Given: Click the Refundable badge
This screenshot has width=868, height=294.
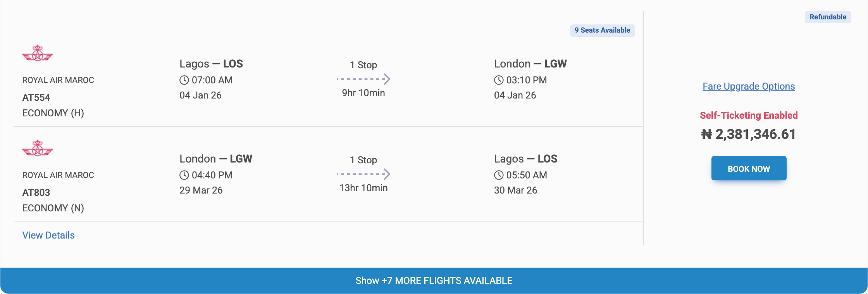Looking at the screenshot, I should 828,17.
